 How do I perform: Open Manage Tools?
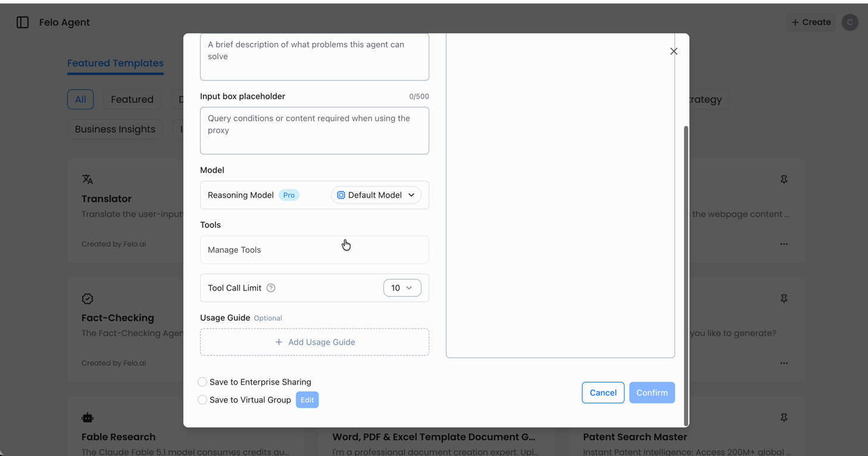[314, 250]
